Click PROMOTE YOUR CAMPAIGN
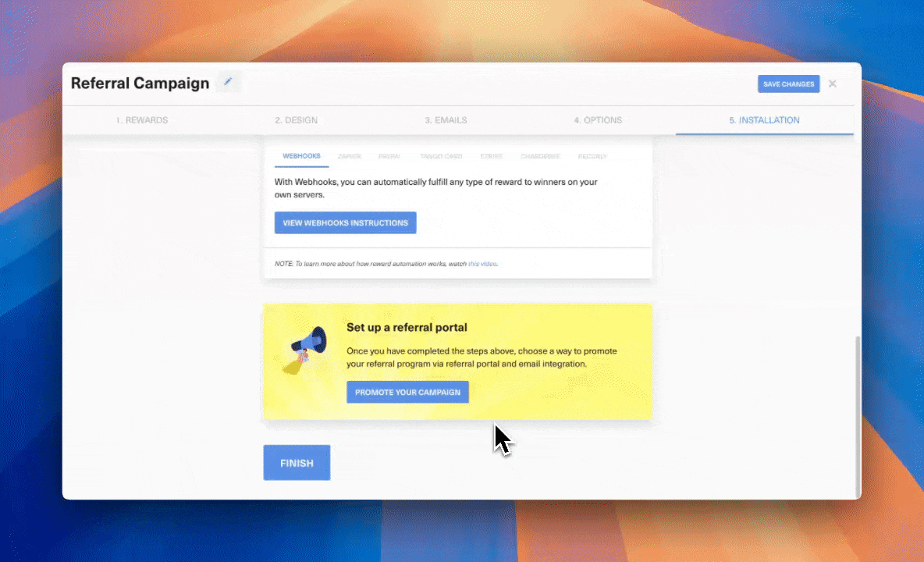This screenshot has width=924, height=562. tap(407, 392)
